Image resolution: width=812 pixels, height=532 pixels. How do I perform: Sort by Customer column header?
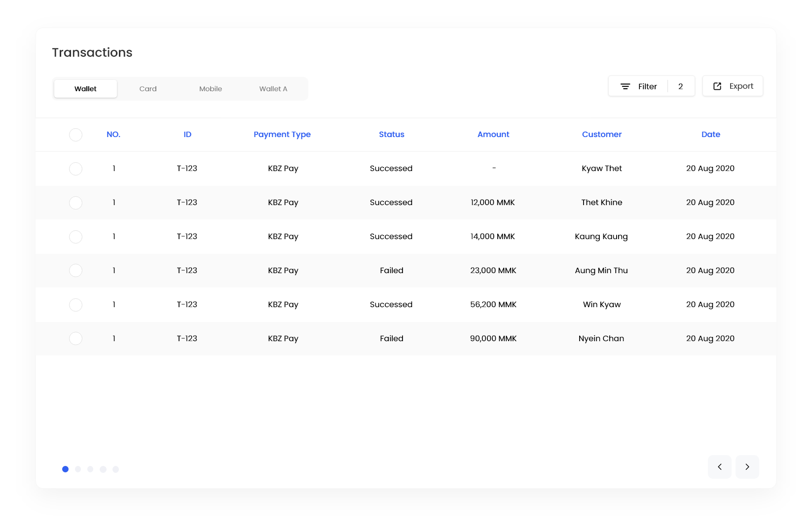click(x=602, y=134)
